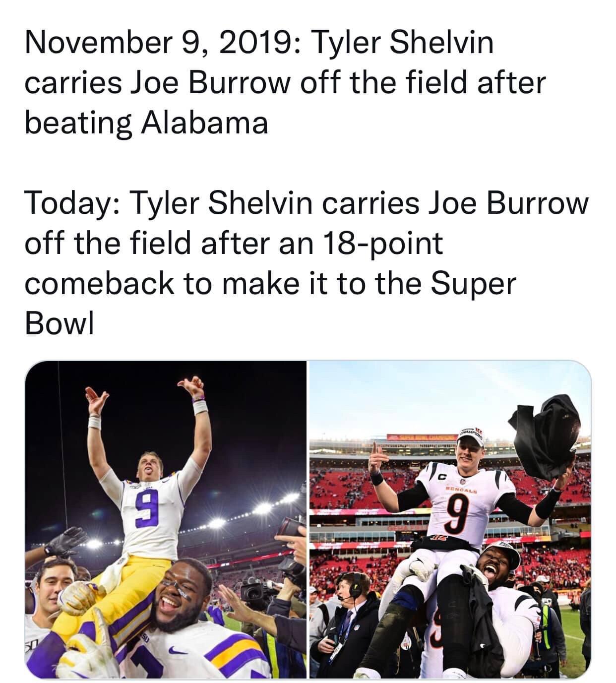The height and width of the screenshot is (683, 616).
Task: Click the word "Bowl" on the last text line
Action: (x=60, y=324)
